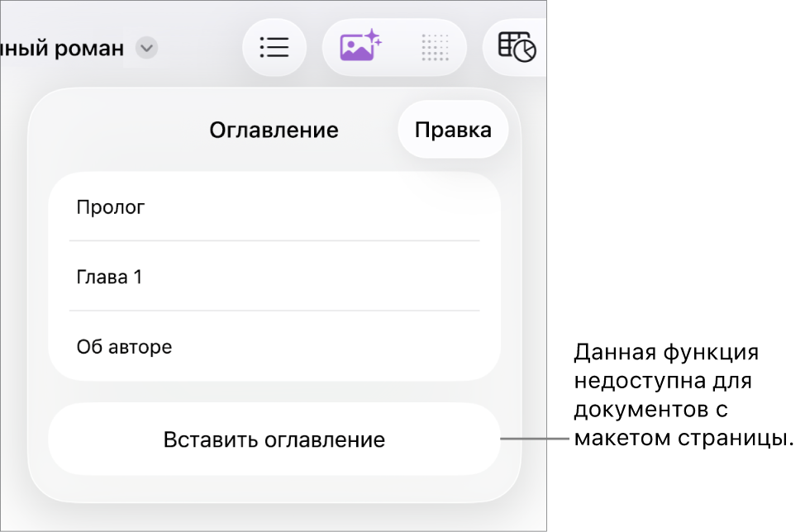Expand the document title dropdown chevron
The height and width of the screenshot is (532, 805).
coord(147,48)
